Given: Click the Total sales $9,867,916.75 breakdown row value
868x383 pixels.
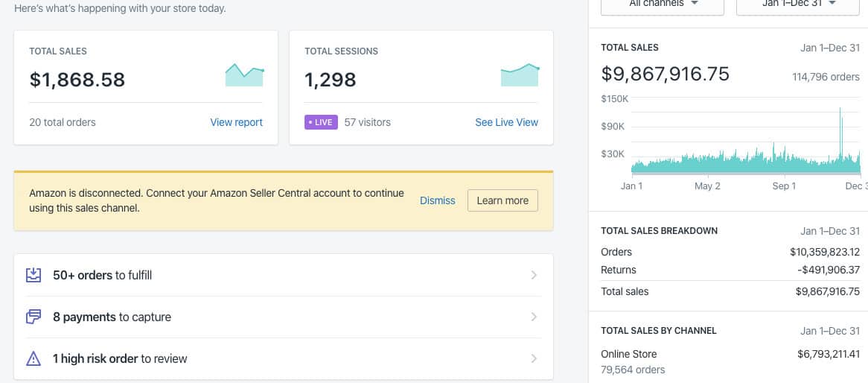Looking at the screenshot, I should [828, 291].
